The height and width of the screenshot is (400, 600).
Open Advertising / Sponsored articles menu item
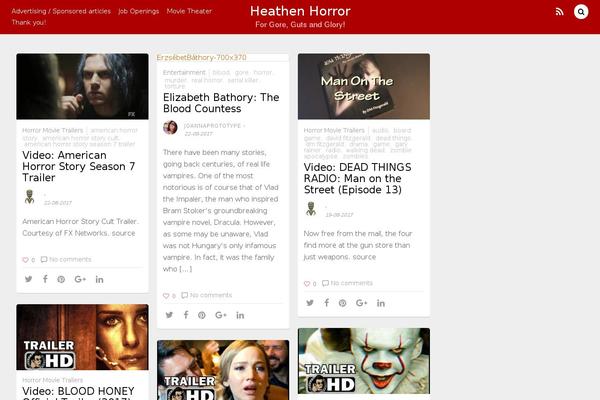61,11
